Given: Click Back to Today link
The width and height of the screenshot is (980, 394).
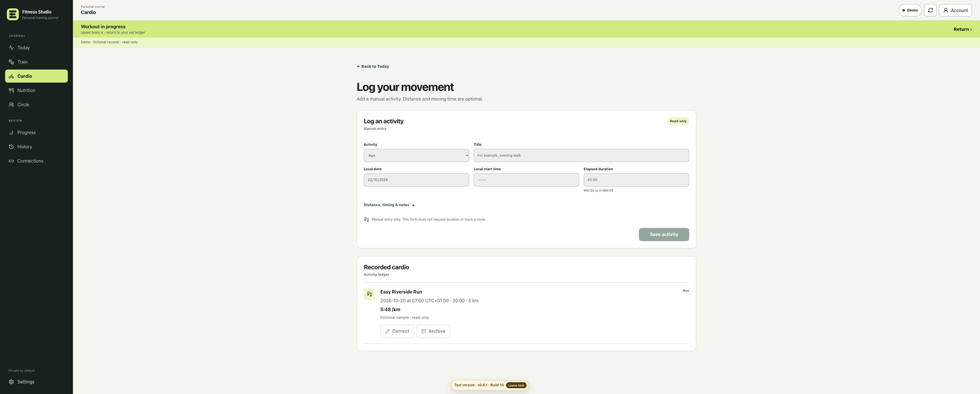Looking at the screenshot, I should [x=373, y=66].
